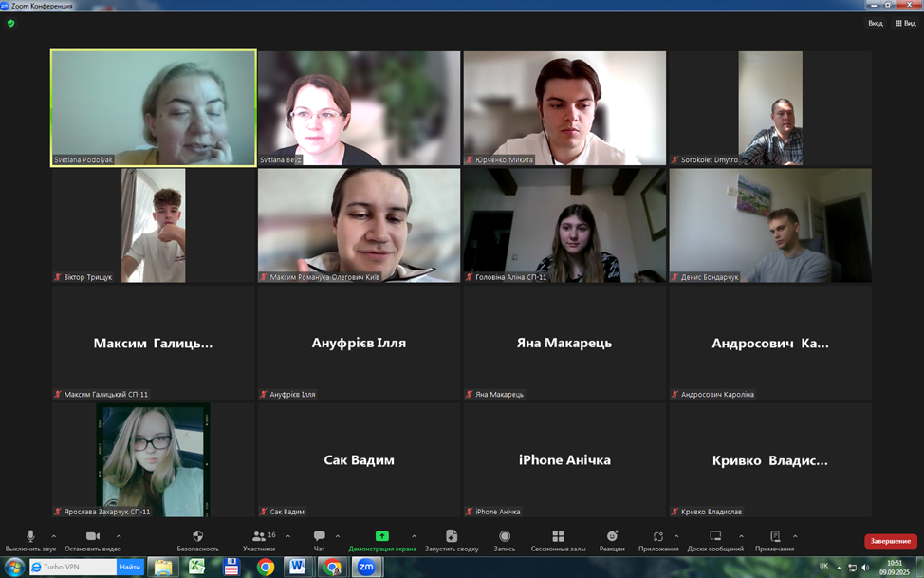The image size is (924, 578).
Task: Open Breakout Rooms (Сессионные залы)
Action: [558, 537]
